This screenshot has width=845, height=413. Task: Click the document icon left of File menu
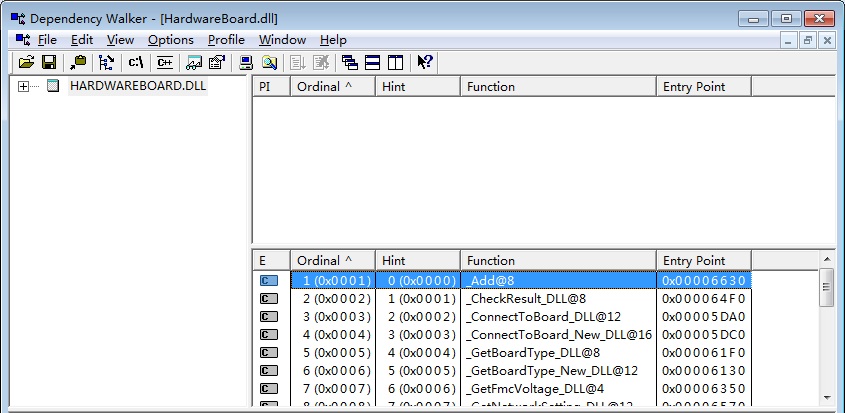pyautogui.click(x=23, y=40)
